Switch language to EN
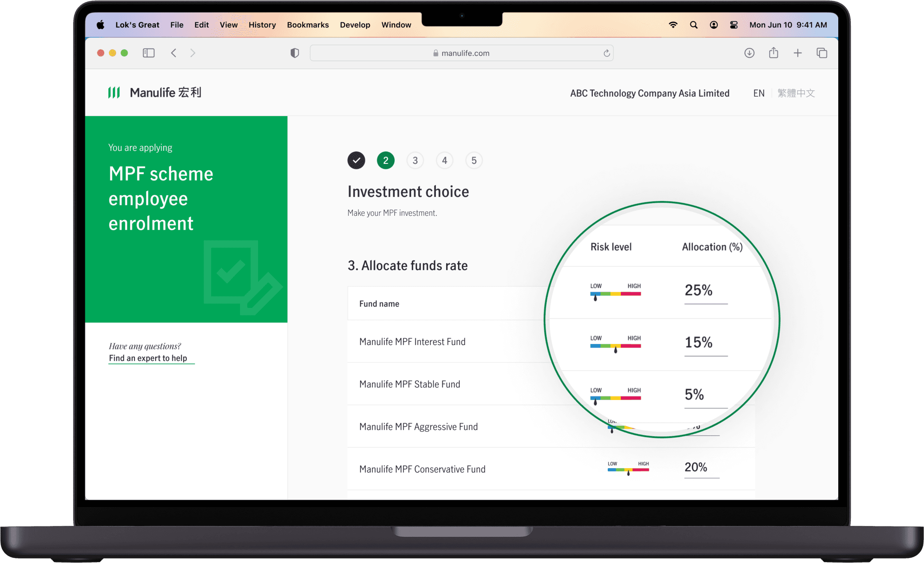The height and width of the screenshot is (563, 924). click(758, 93)
